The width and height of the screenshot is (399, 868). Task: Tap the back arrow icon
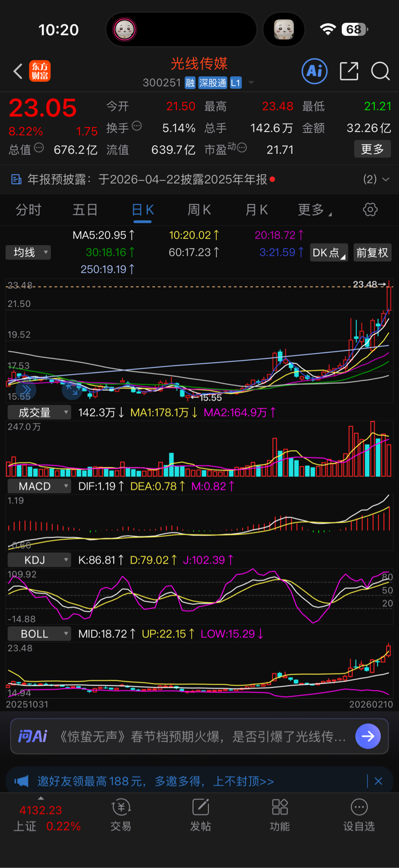(18, 71)
